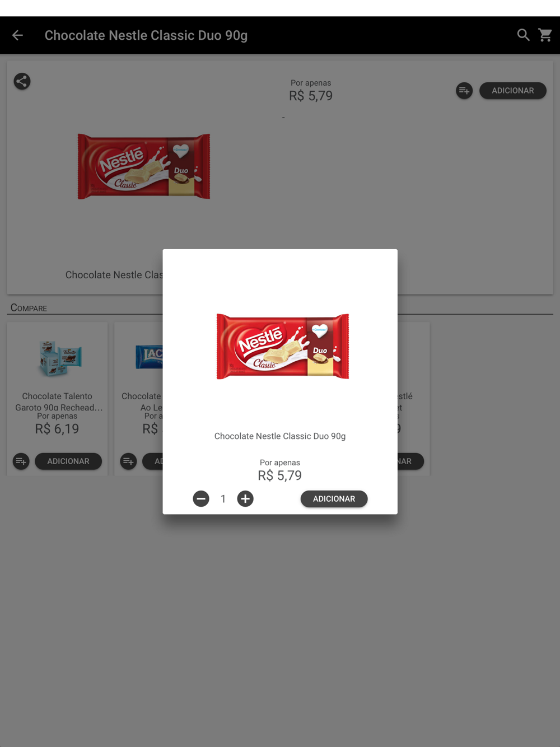Add Chocolate Talento Garoto via ADICIONAR

[68, 461]
